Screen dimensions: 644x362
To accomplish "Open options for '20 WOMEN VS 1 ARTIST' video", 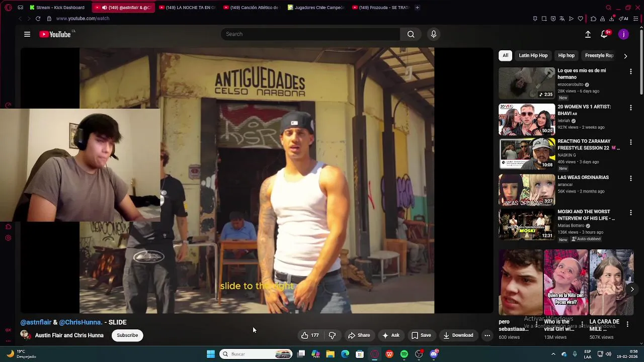I will (x=631, y=108).
